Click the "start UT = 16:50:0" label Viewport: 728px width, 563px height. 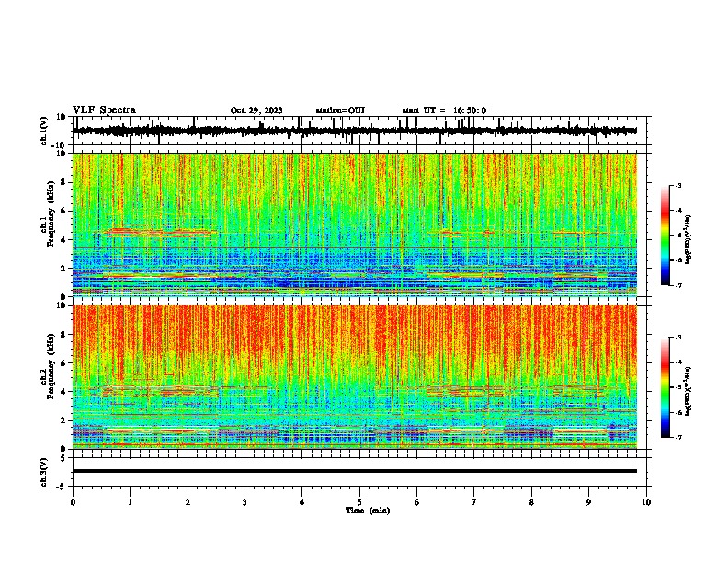(444, 110)
